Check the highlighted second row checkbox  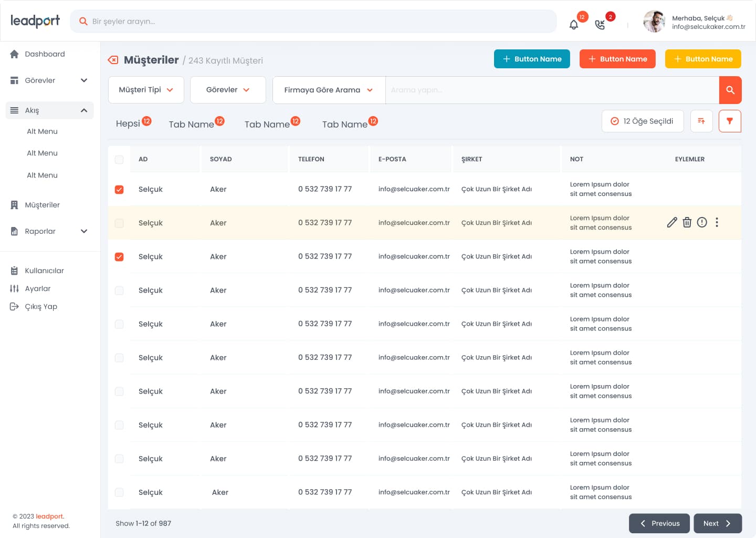click(119, 223)
